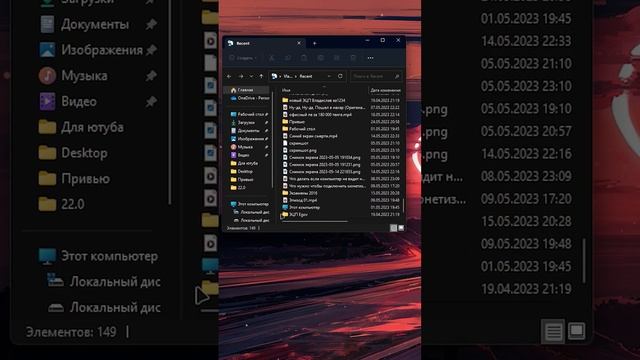Click the search field in Recent
This screenshot has height=360, width=640.
click(x=376, y=76)
